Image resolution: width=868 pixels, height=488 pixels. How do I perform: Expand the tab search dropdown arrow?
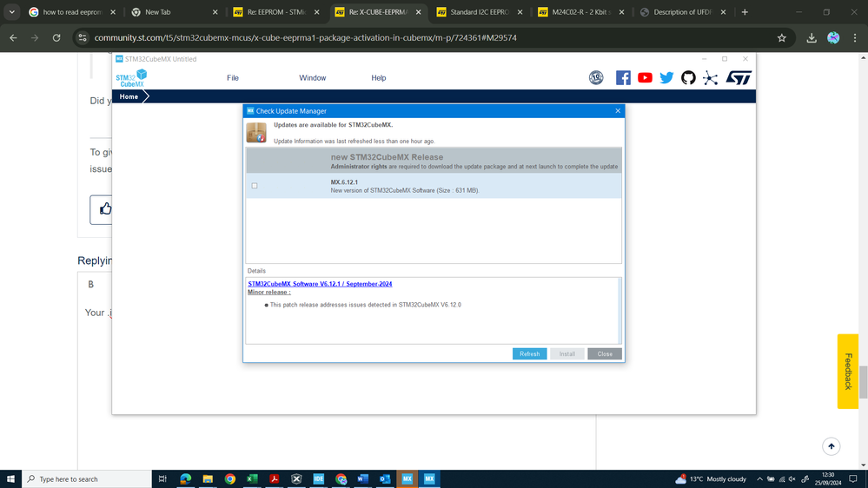coord(11,12)
